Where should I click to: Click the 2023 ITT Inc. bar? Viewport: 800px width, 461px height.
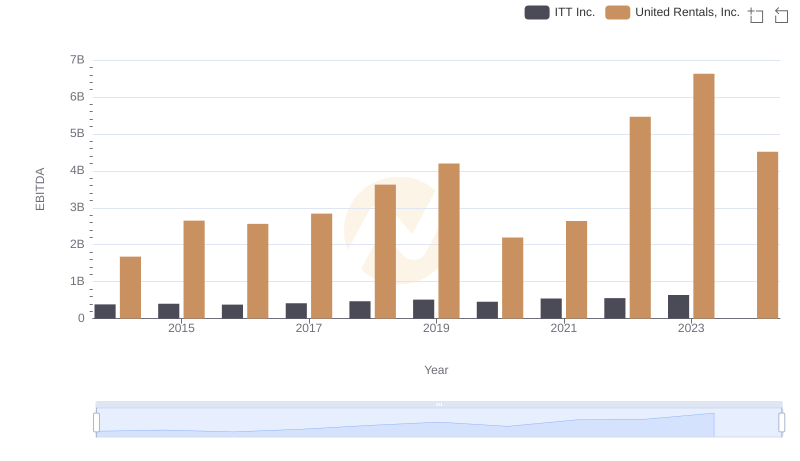pyautogui.click(x=678, y=307)
